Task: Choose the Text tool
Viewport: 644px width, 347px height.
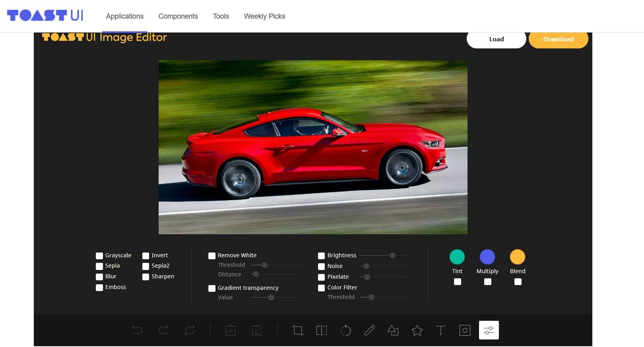Action: click(440, 330)
